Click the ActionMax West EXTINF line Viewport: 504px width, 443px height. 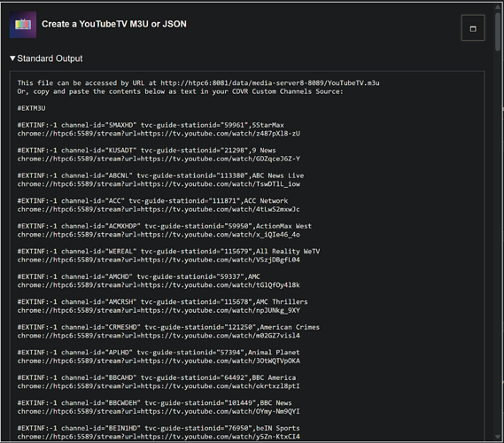pyautogui.click(x=165, y=226)
